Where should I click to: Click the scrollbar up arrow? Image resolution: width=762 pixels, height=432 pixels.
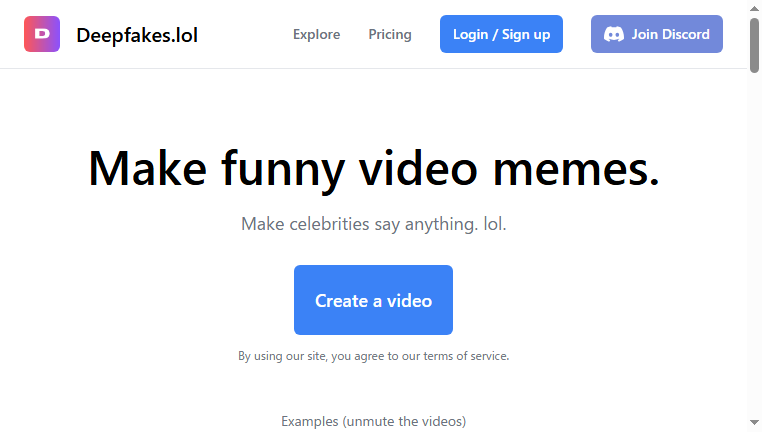click(754, 8)
